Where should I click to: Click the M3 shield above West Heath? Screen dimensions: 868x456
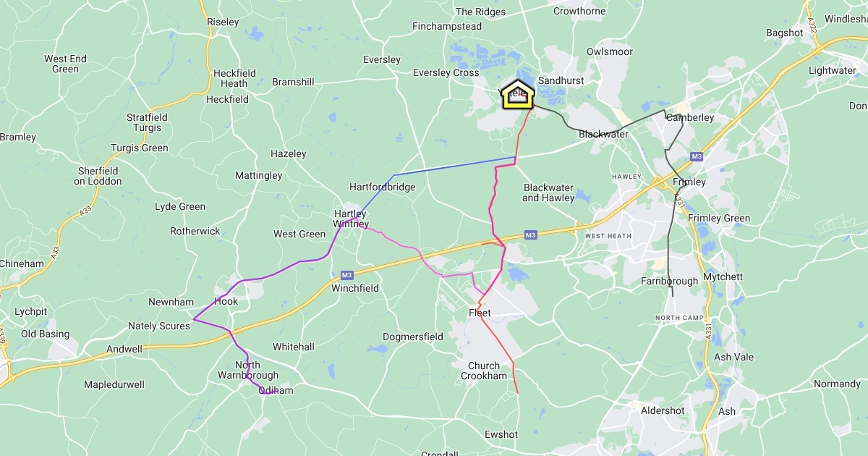coord(531,235)
